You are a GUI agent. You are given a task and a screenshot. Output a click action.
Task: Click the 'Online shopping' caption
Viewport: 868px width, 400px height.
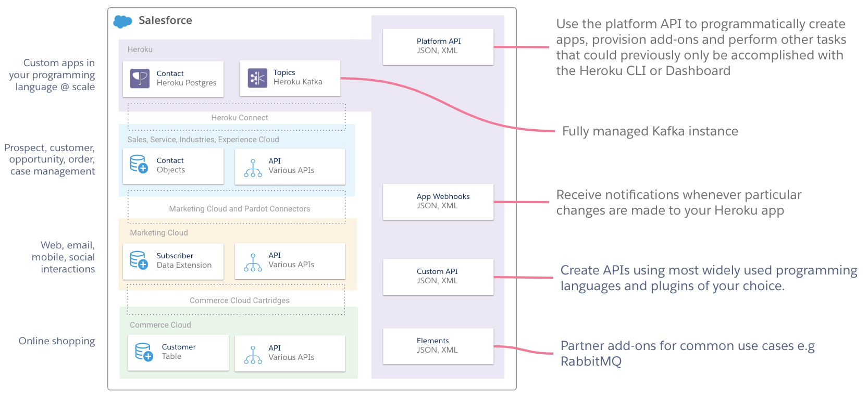pos(57,341)
